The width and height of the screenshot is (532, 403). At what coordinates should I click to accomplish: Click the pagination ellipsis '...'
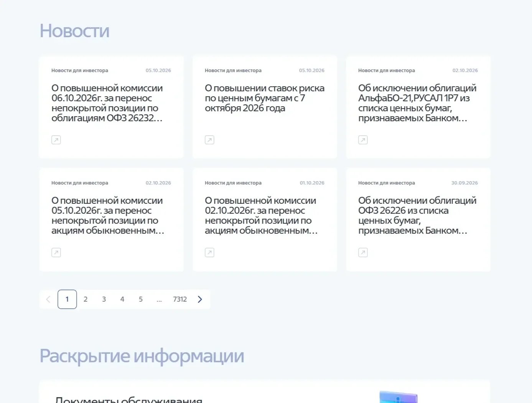pyautogui.click(x=159, y=299)
